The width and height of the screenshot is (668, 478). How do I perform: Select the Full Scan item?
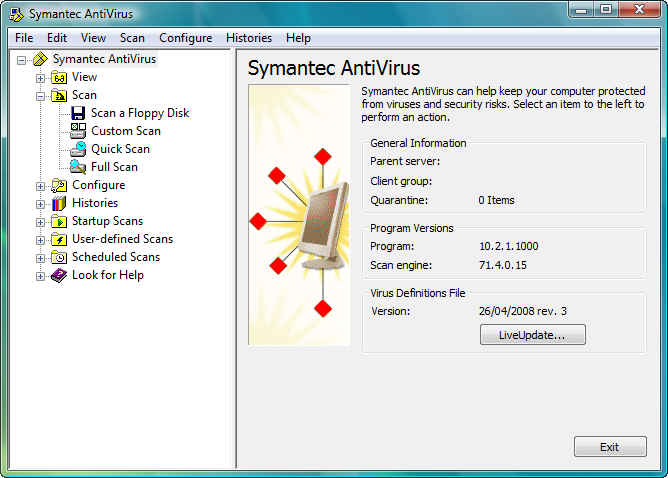coord(114,167)
